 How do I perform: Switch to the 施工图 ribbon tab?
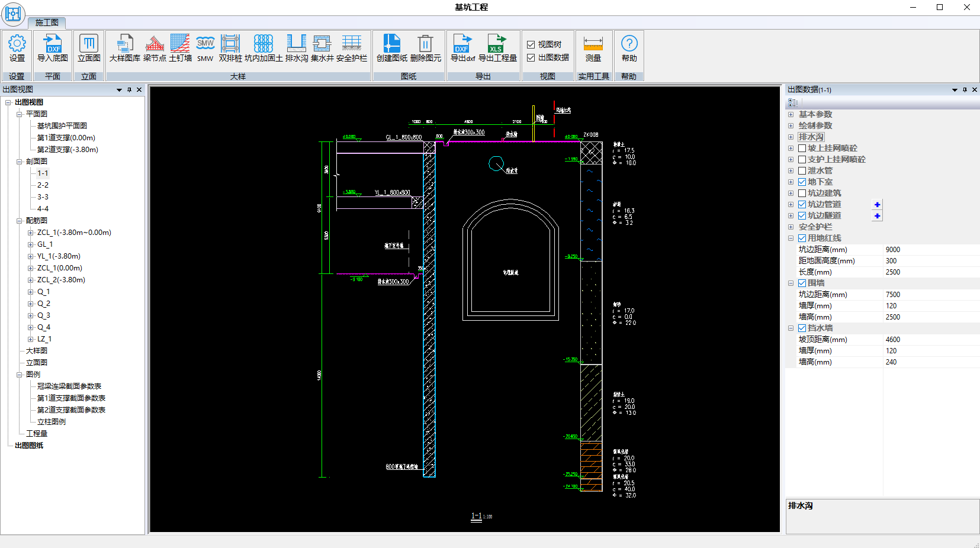pos(47,22)
